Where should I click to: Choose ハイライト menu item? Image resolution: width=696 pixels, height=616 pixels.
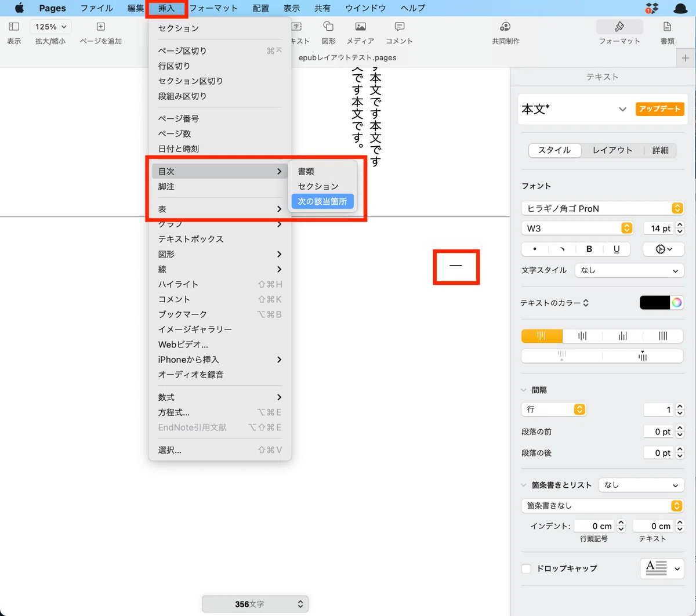(x=220, y=284)
